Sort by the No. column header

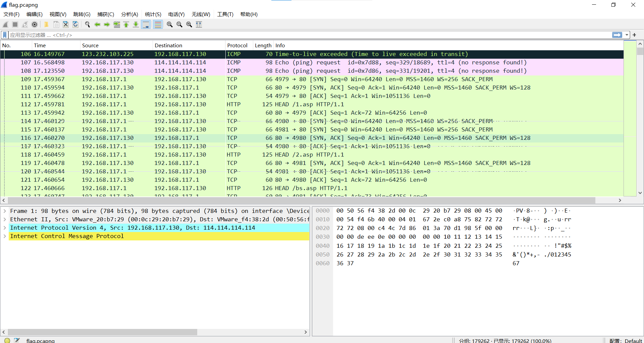(x=16, y=45)
